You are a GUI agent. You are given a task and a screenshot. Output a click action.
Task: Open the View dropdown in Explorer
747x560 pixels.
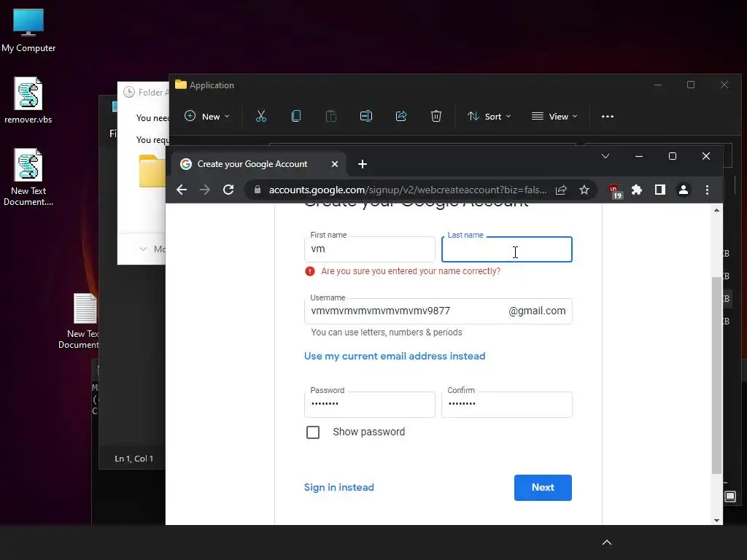coord(554,116)
